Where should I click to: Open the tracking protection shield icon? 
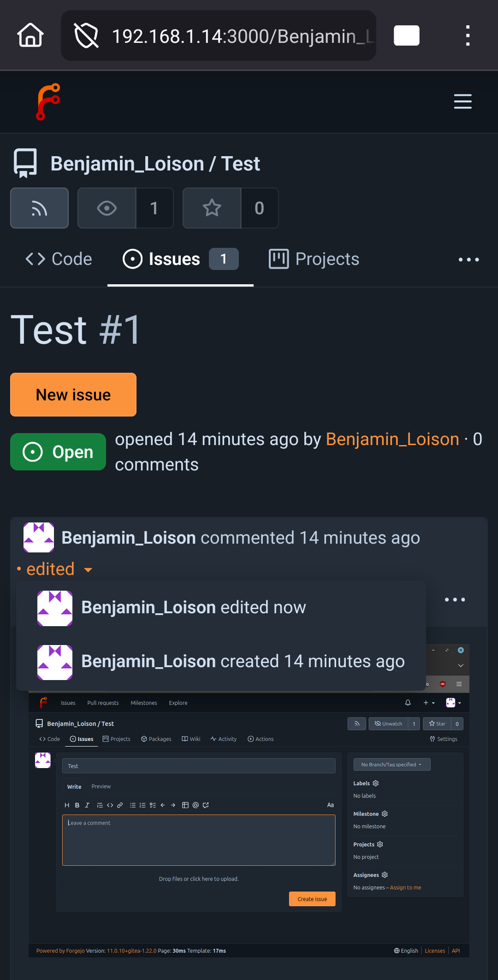tap(86, 36)
